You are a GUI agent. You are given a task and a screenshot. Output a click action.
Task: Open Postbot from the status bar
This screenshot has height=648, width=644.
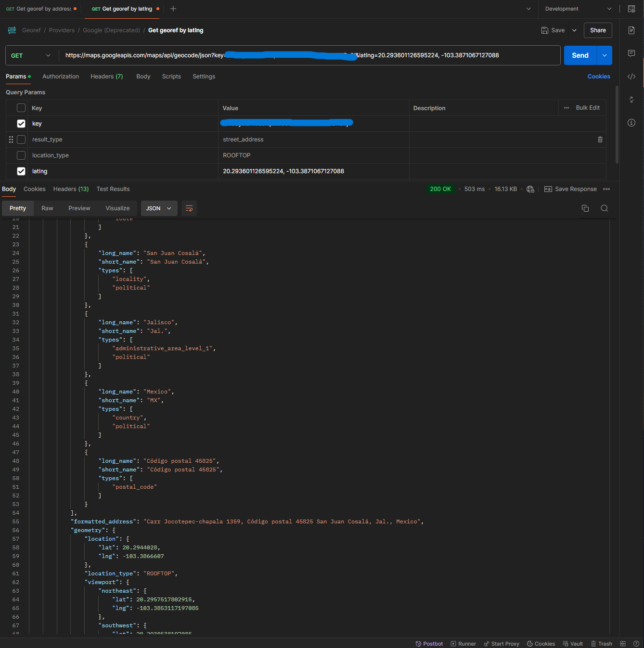click(429, 644)
